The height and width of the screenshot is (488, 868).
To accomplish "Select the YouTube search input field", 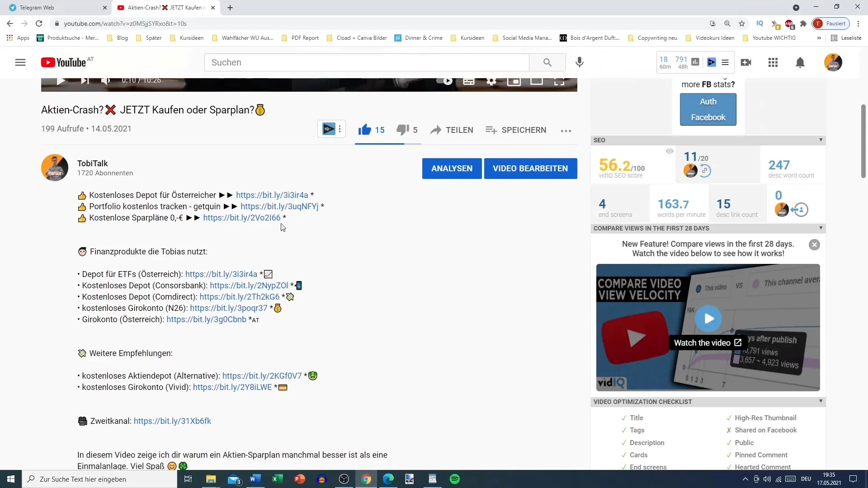I will coord(367,62).
